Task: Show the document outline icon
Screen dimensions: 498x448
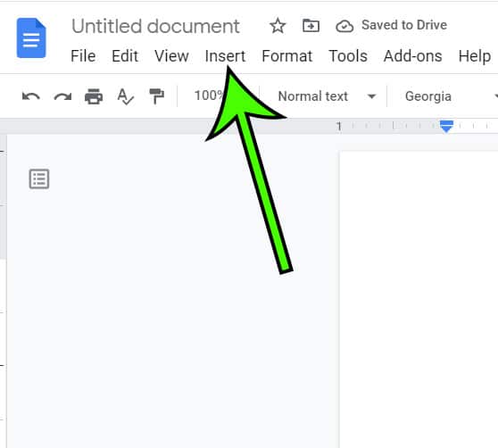Action: coord(39,179)
